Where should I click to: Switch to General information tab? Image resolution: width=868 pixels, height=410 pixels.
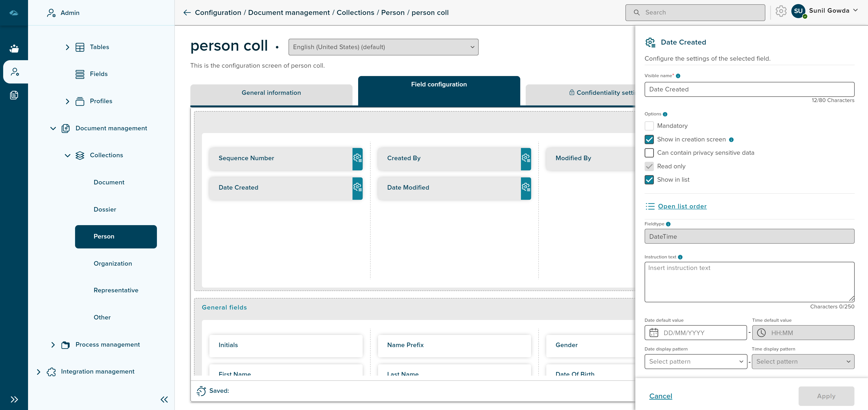point(271,93)
